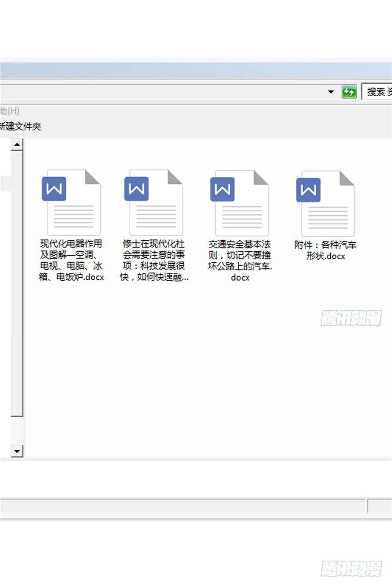Click the file name text 各种汽车形状.docx
This screenshot has height=586, width=392.
(326, 250)
